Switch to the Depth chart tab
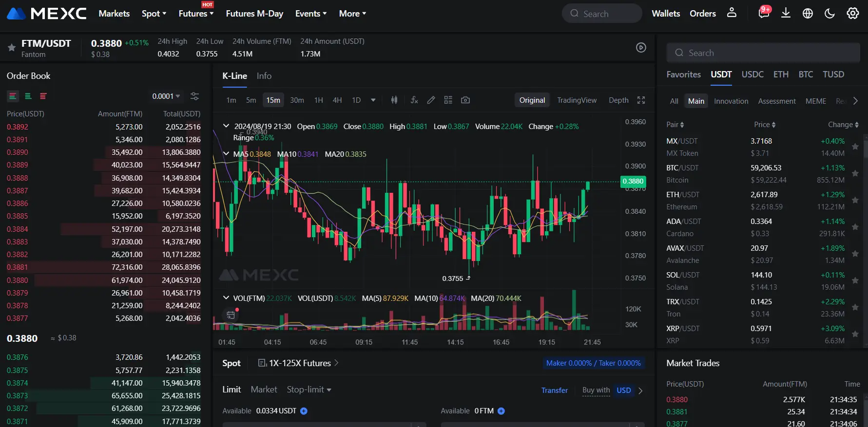Viewport: 868px width, 427px height. coord(618,100)
